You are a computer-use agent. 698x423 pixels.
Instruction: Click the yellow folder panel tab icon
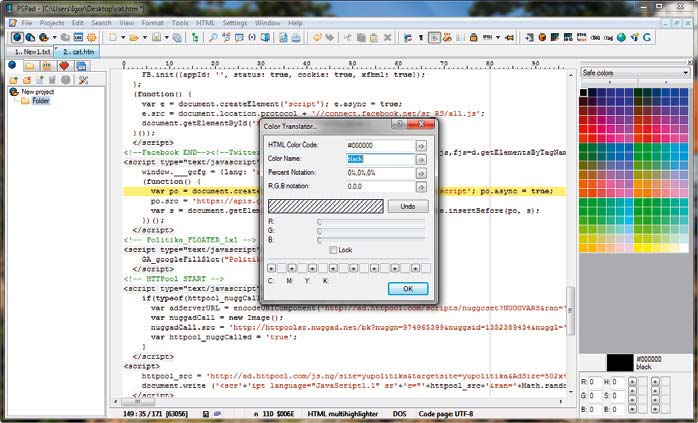click(30, 66)
